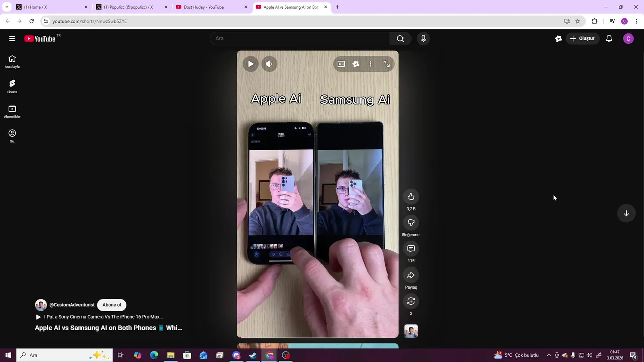Click the search magnifier button
The width and height of the screenshot is (644, 362).
(400, 39)
